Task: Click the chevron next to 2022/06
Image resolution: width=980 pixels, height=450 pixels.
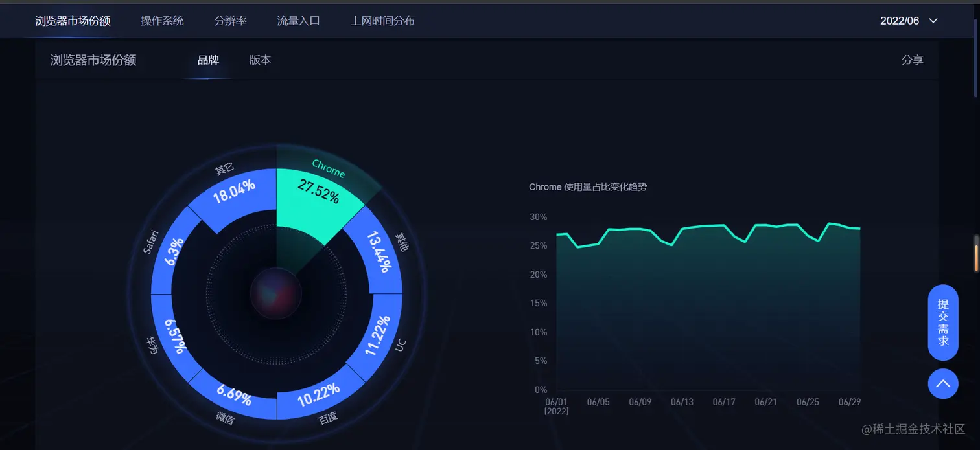Action: 933,21
